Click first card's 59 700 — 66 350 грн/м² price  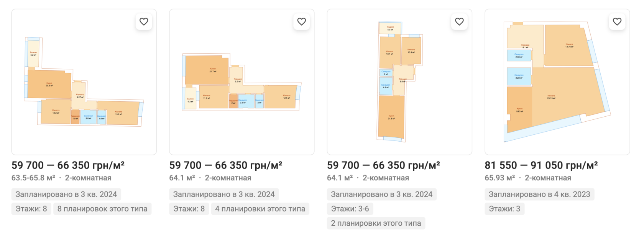pyautogui.click(x=68, y=165)
